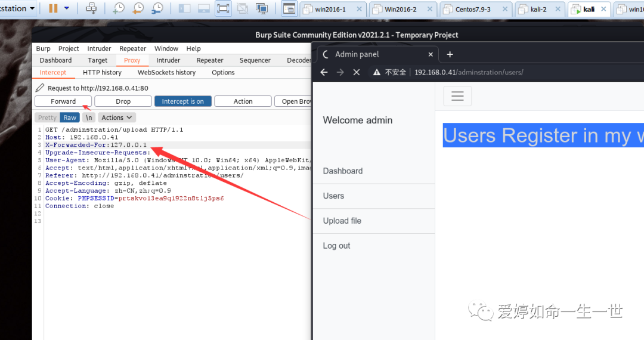Click the pencil edit icon beside request URL

(40, 88)
